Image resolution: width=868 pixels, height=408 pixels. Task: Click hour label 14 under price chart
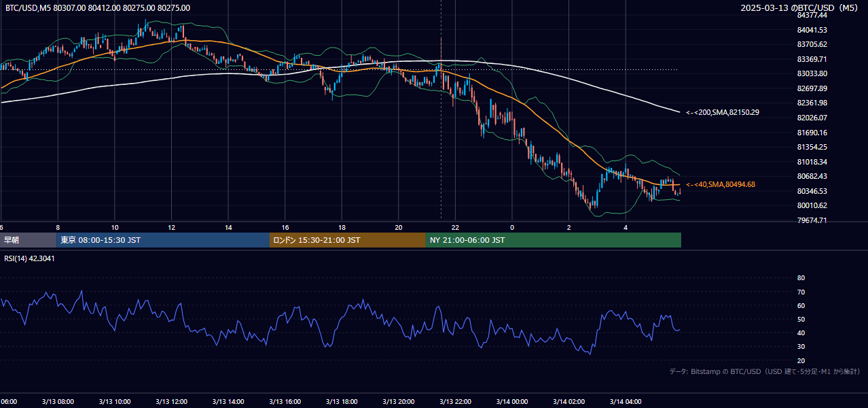pyautogui.click(x=228, y=227)
